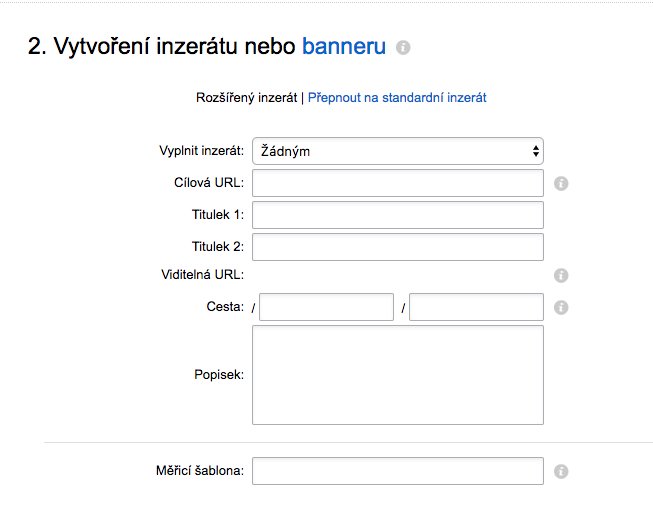Click the Rozšířený inzerát text
The height and width of the screenshot is (531, 653).
coord(247,97)
